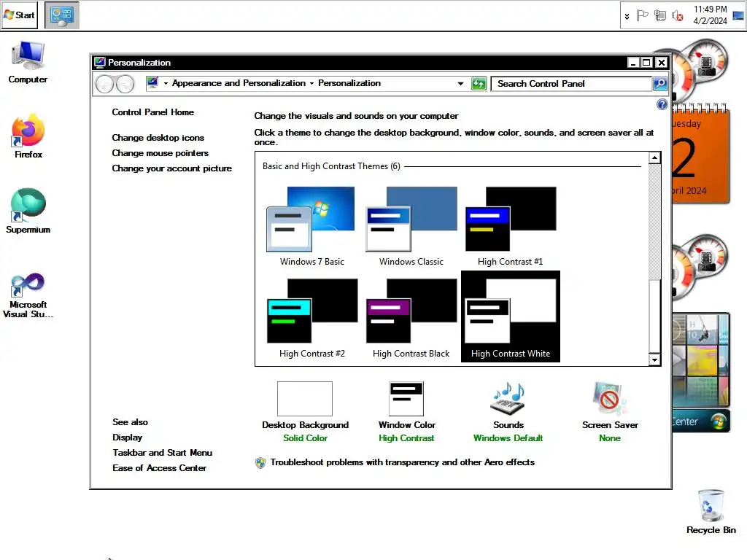Open Ease of Access Center link
This screenshot has width=747, height=560.
(x=159, y=467)
